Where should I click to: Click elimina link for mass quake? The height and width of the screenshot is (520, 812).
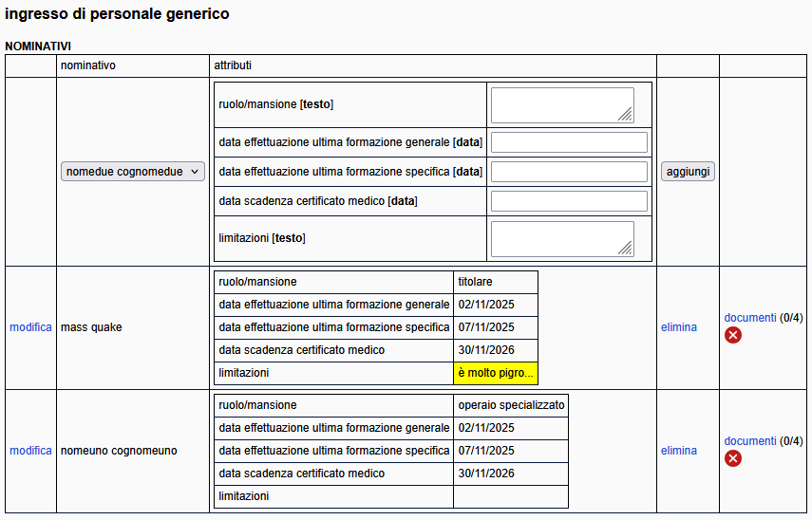678,327
